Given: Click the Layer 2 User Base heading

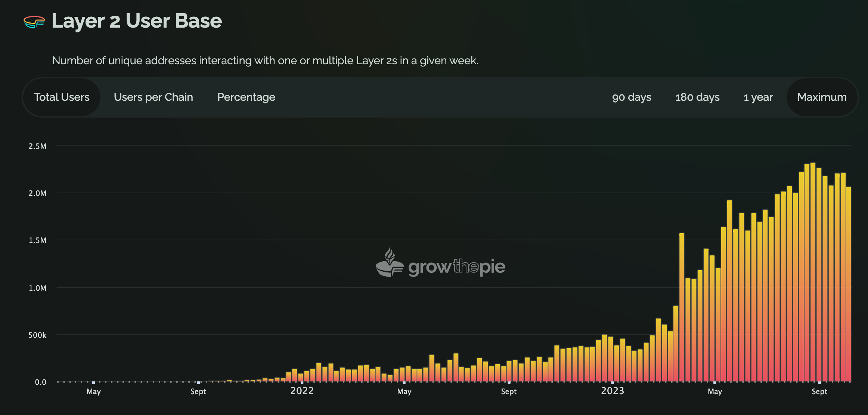Looking at the screenshot, I should coord(137,21).
